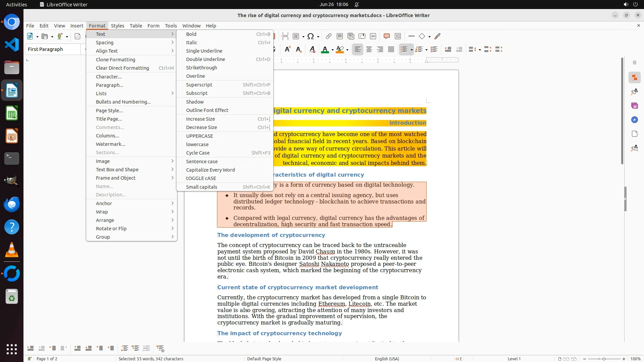Open the highlighting color dropdown arrow
This screenshot has height=362, width=644.
347,50
